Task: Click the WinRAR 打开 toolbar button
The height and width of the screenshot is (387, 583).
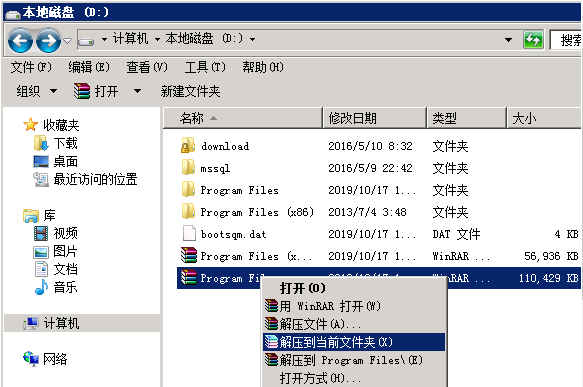Action: pos(96,91)
